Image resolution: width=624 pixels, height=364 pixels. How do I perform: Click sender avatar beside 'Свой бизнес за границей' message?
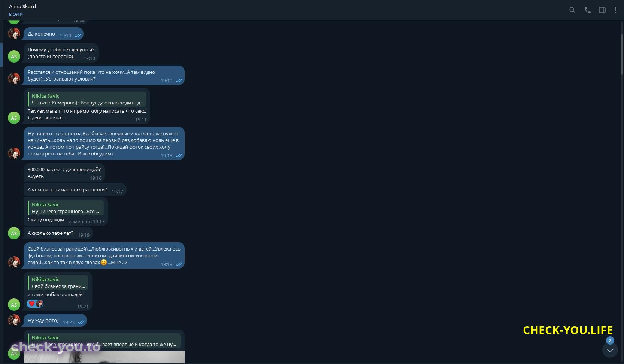[14, 262]
